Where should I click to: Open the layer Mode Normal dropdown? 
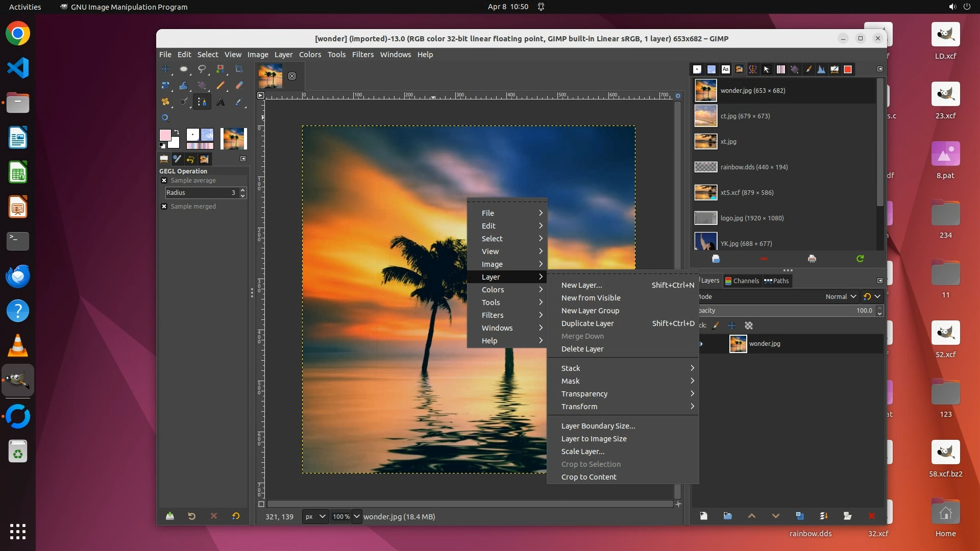click(x=841, y=296)
